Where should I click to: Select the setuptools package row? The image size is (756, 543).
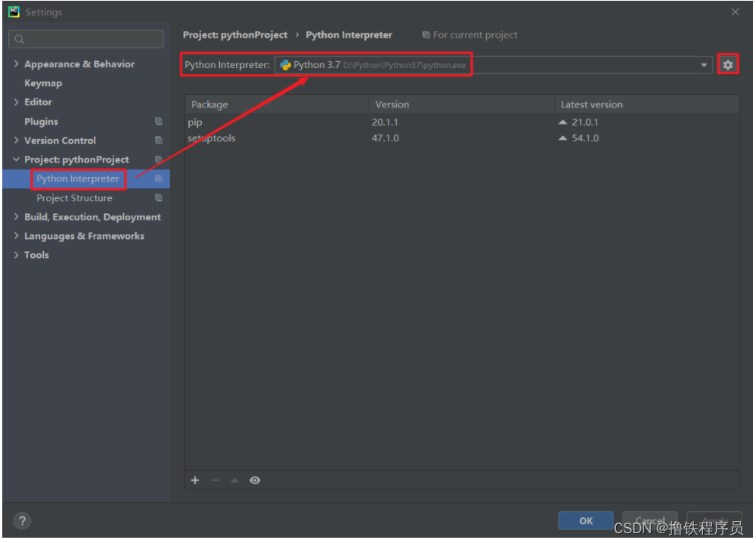point(462,138)
